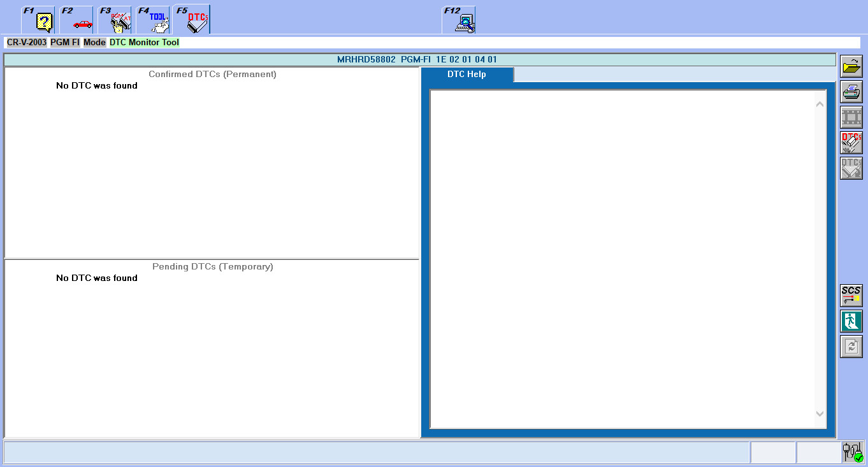Viewport: 868px width, 467px height.
Task: Click the open folder icon in sidebar
Action: coord(851,67)
